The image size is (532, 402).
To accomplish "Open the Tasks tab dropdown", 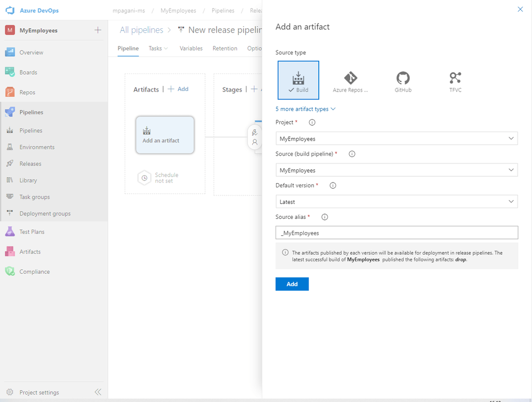I will point(158,48).
